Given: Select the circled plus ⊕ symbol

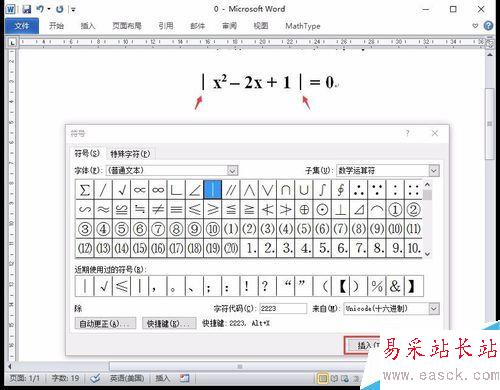Looking at the screenshot, I should 304,209.
